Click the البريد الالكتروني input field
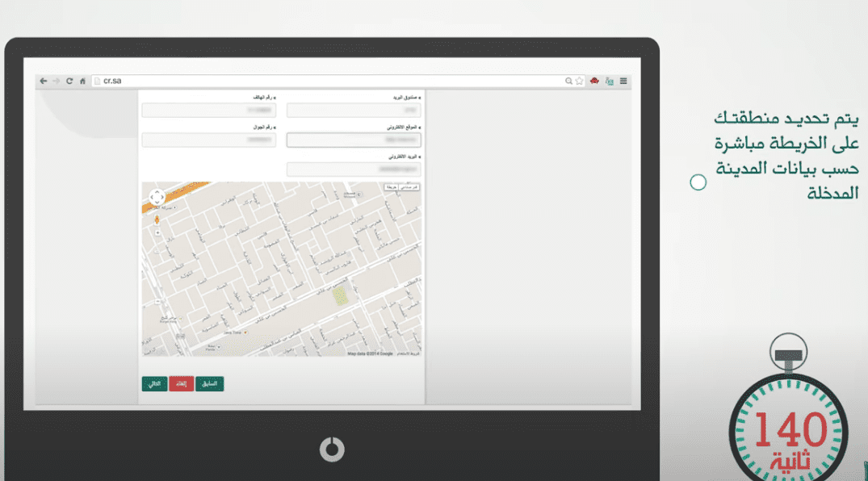The width and height of the screenshot is (868, 481). click(x=354, y=169)
